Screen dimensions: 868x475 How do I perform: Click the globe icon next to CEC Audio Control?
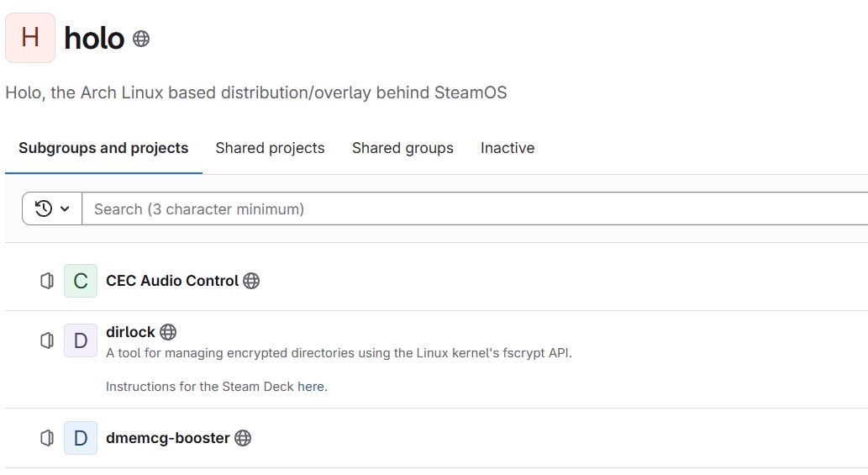pos(251,281)
